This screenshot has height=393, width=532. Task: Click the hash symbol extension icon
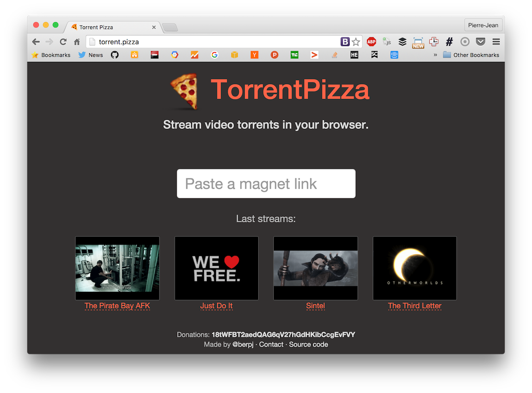pos(449,42)
